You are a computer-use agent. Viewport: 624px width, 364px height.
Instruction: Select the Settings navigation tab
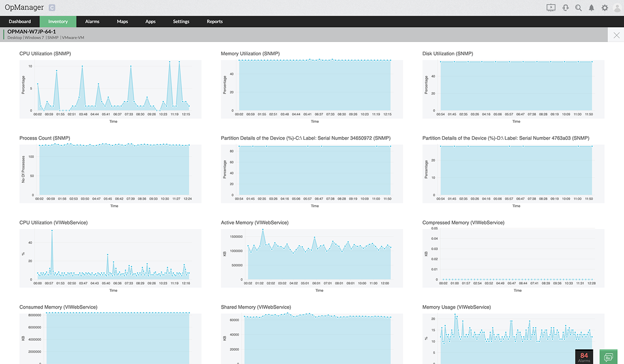[x=181, y=21]
